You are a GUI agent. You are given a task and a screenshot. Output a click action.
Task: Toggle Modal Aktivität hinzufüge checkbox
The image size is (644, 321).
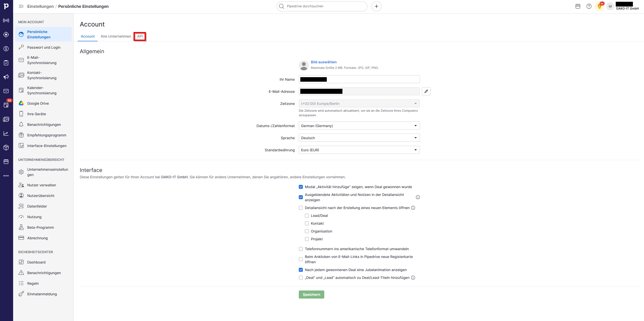(301, 187)
